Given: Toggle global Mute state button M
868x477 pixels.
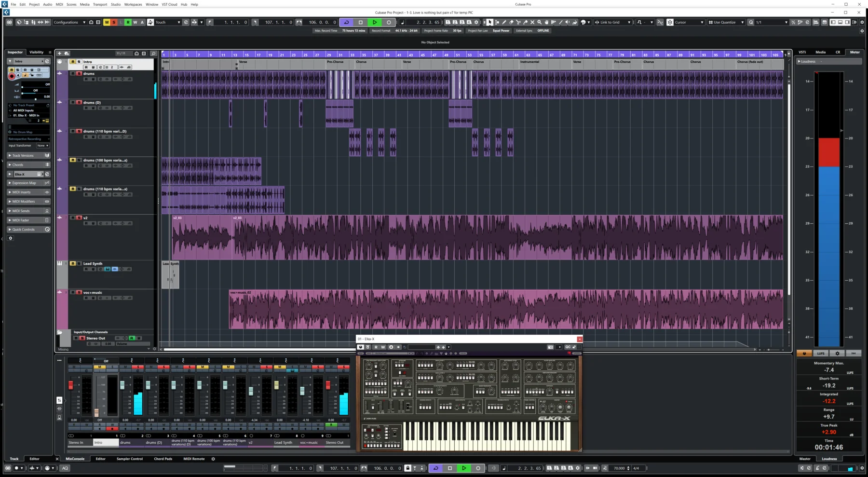Looking at the screenshot, I should click(x=107, y=22).
